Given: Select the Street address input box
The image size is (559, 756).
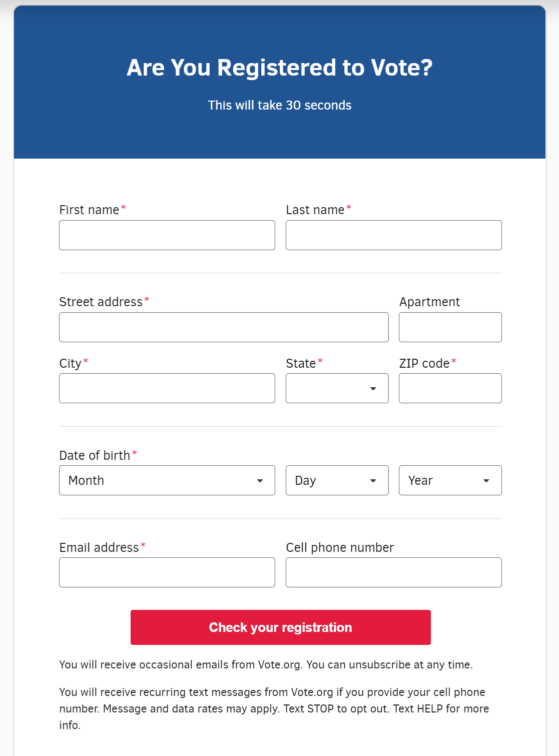Looking at the screenshot, I should point(224,327).
